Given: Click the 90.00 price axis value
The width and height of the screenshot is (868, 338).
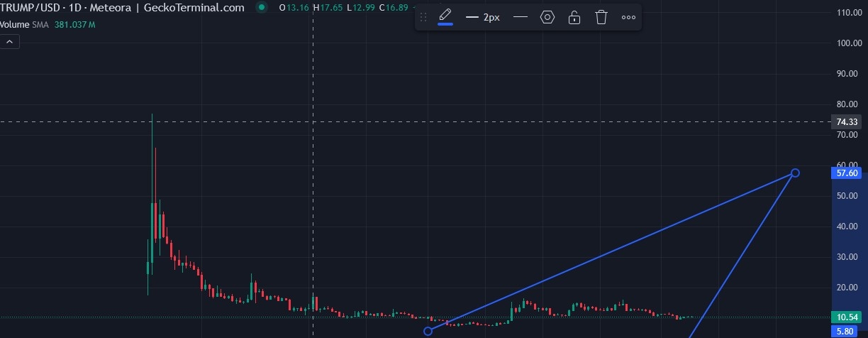Looking at the screenshot, I should tap(848, 74).
